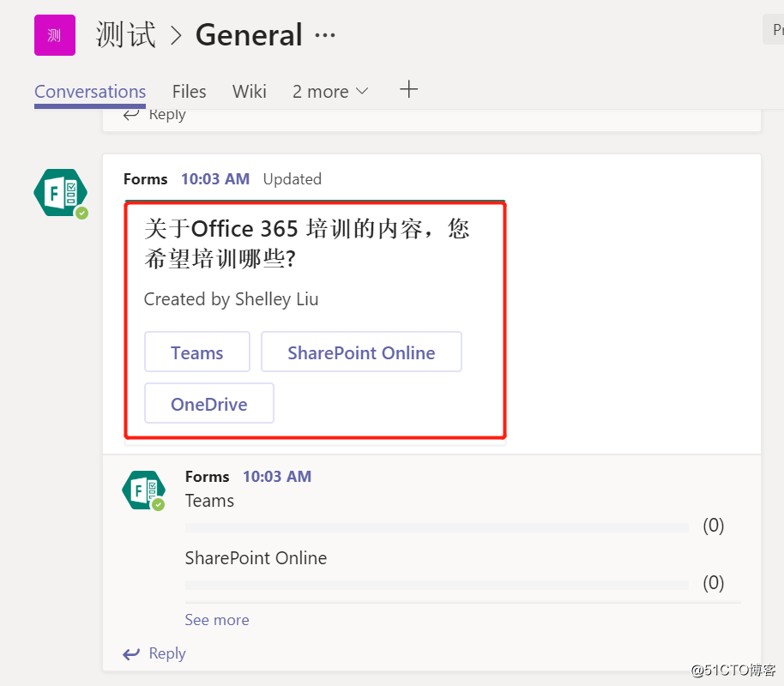
Task: Vote for the OneDrive option
Action: 209,404
